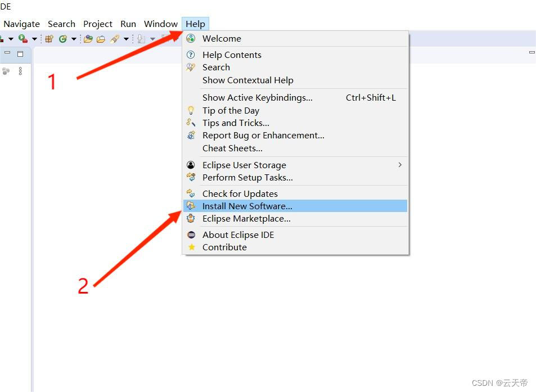The image size is (536, 392).
Task: Open the dropdown arrow beside Run Last Tool
Action: pos(34,39)
